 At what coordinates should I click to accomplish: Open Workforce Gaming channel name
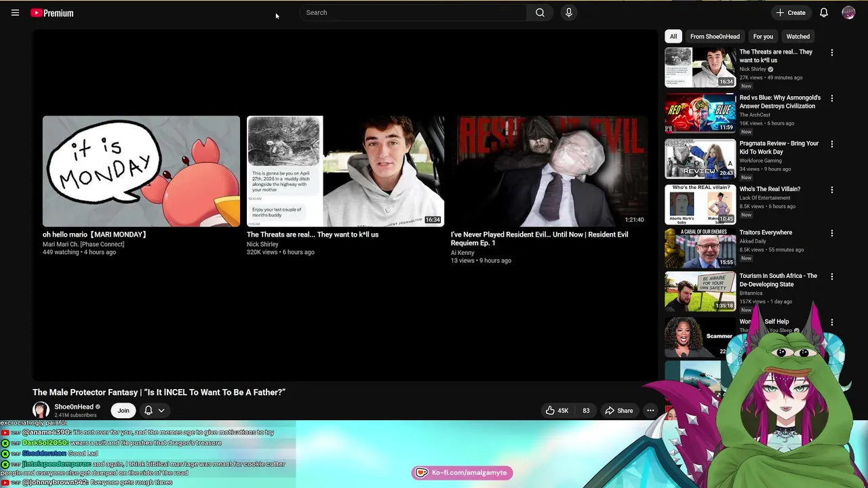pos(760,161)
